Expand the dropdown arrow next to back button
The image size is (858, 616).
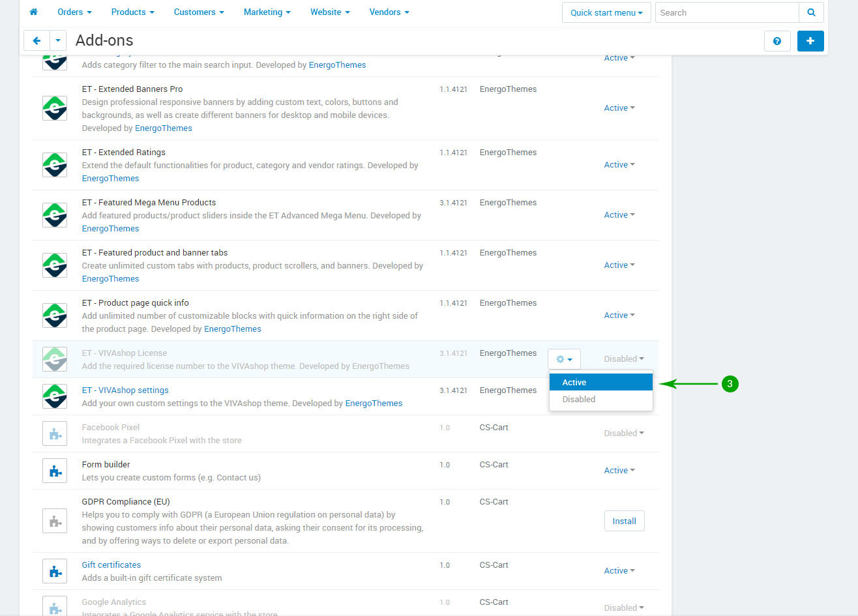(x=58, y=40)
